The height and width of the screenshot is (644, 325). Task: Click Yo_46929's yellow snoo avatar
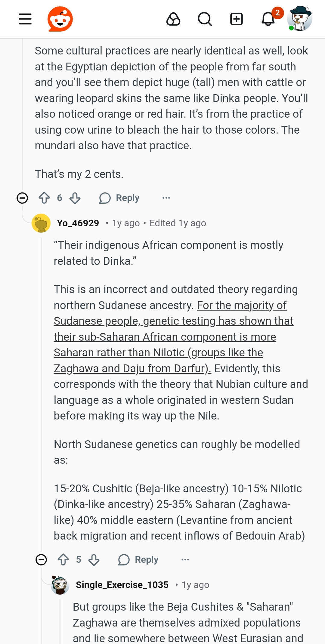tap(41, 223)
